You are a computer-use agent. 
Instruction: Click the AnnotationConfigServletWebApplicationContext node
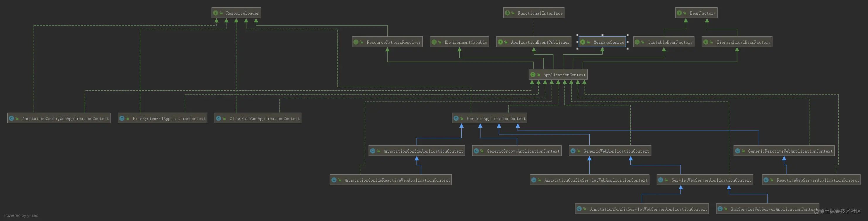tap(589, 180)
